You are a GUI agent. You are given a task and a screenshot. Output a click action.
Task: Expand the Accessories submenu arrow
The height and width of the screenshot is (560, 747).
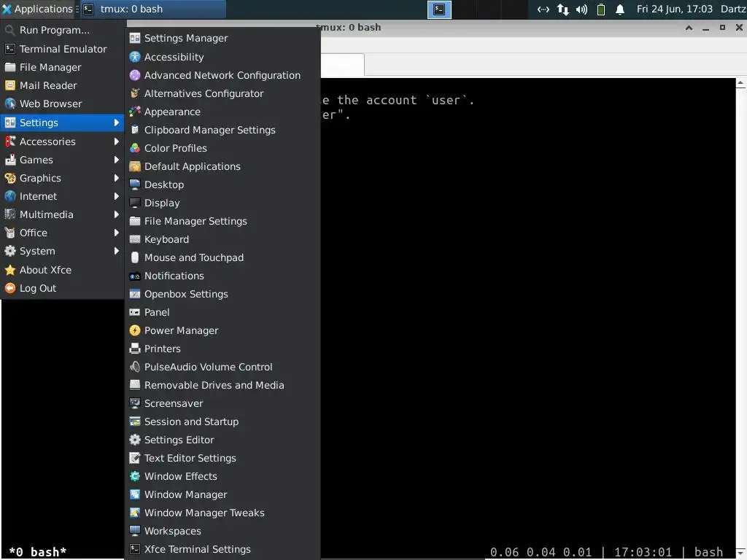116,141
